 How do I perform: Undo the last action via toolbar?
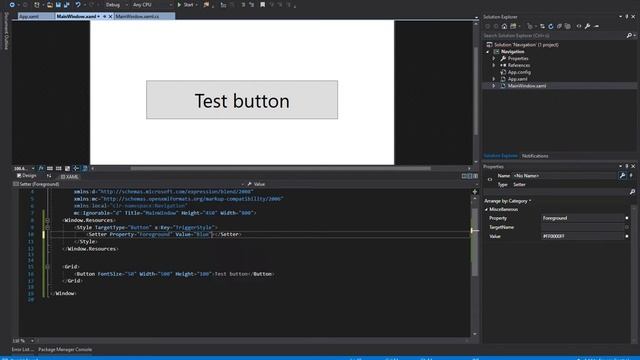pos(78,5)
